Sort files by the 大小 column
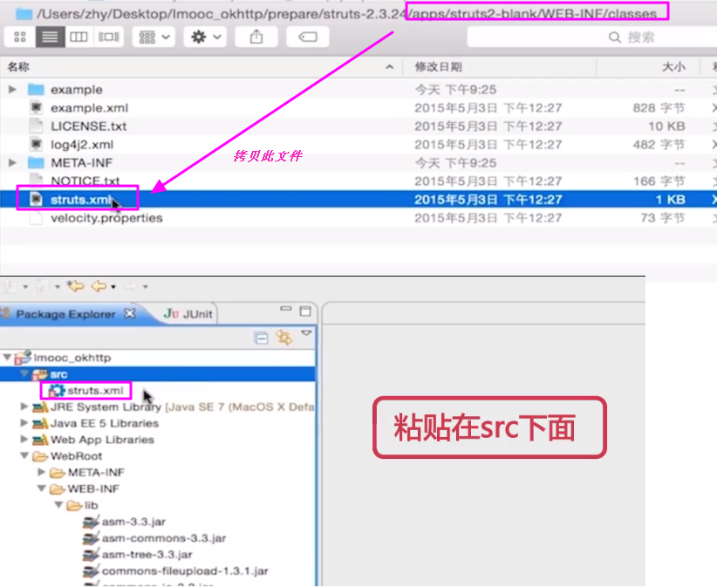 tap(673, 67)
